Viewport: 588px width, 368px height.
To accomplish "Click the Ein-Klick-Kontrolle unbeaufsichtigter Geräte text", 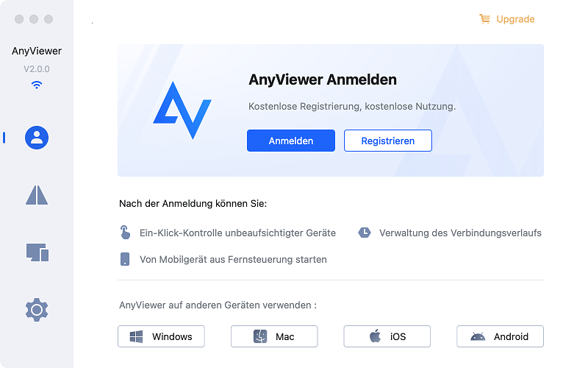I will click(x=237, y=233).
